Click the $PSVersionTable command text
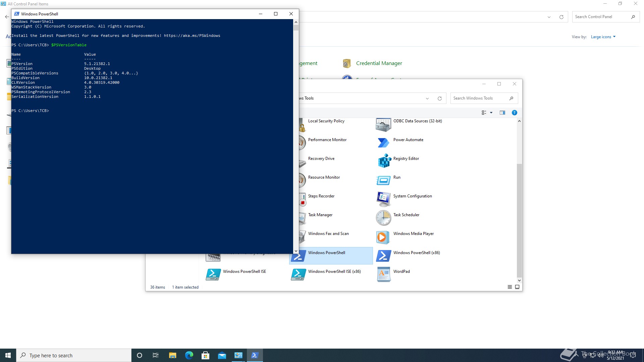The width and height of the screenshot is (644, 362). click(x=69, y=45)
